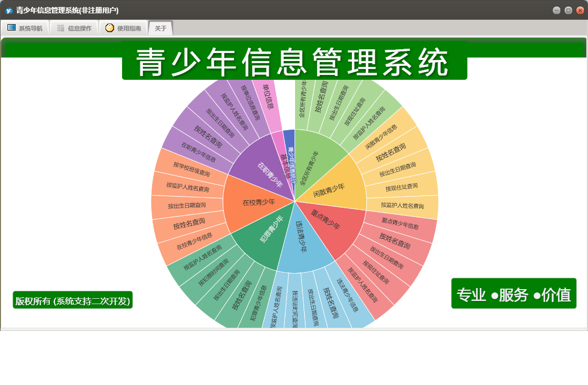
Task: Open 违法青少年信息 outer segment
Action: (347, 294)
